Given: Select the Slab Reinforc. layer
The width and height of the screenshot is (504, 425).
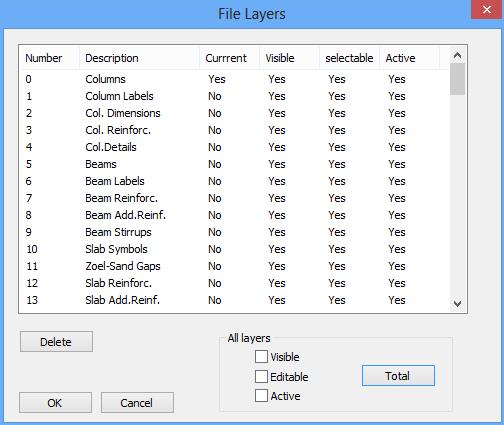Looking at the screenshot, I should point(235,283).
